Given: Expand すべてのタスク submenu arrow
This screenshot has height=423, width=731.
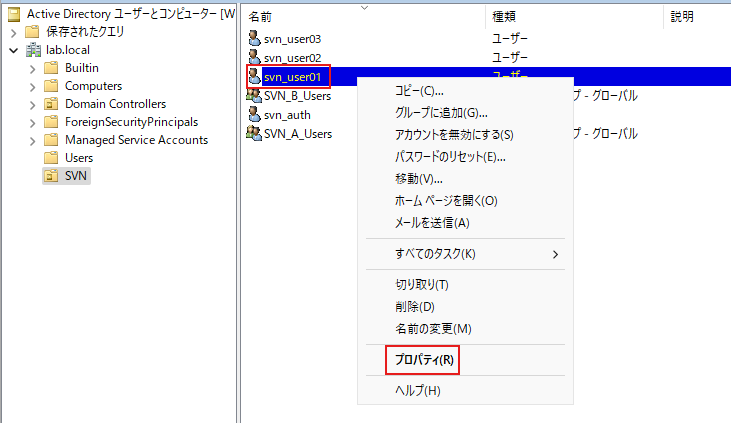Looking at the screenshot, I should [x=556, y=254].
